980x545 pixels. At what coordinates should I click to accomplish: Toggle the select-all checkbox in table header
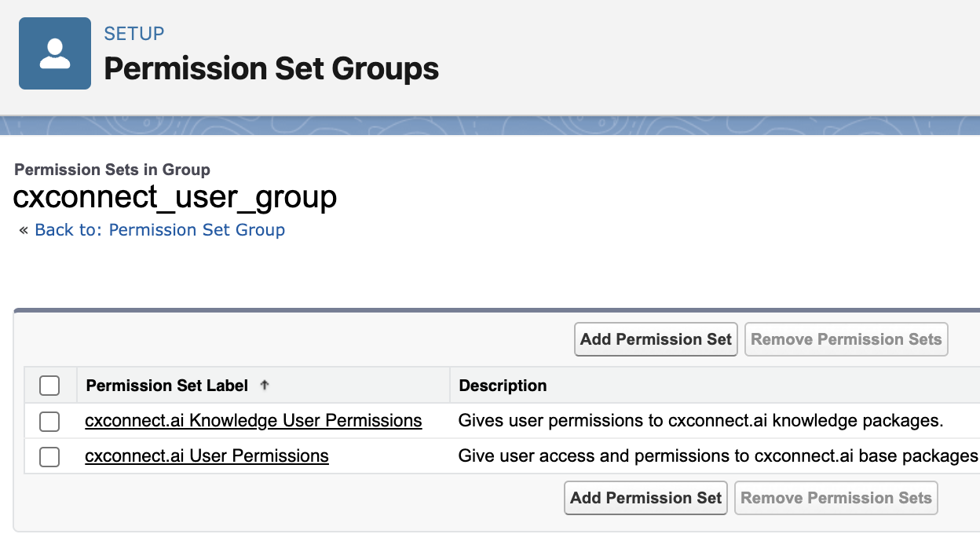(x=49, y=386)
